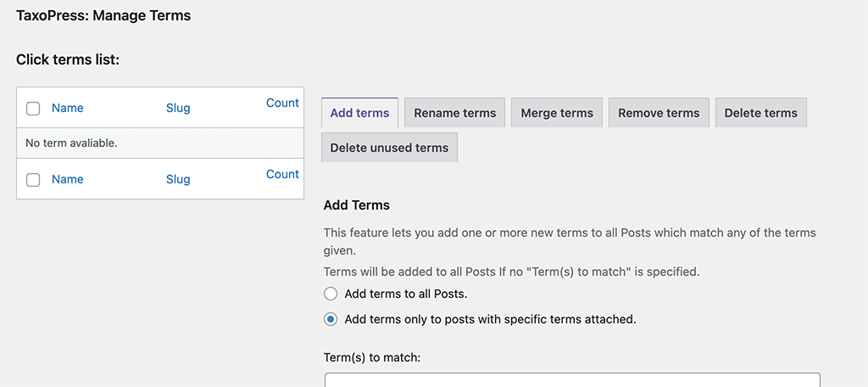Sort by Count in the table header
The width and height of the screenshot is (868, 387).
point(282,104)
